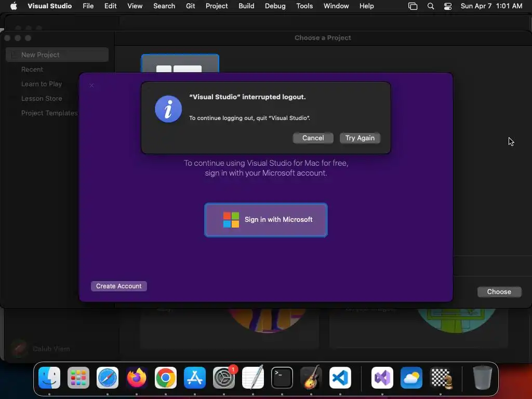The height and width of the screenshot is (399, 532).
Task: Cancel the interrupted logout alert
Action: tap(313, 138)
